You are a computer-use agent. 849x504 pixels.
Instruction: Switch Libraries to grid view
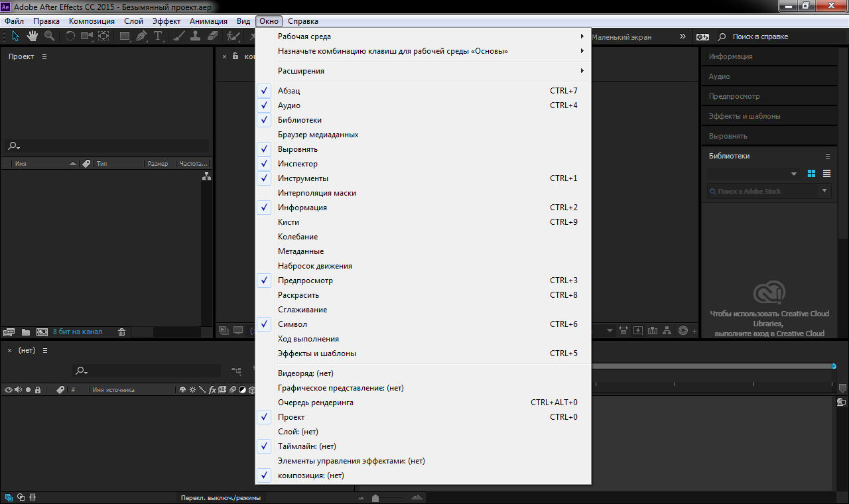tap(811, 174)
